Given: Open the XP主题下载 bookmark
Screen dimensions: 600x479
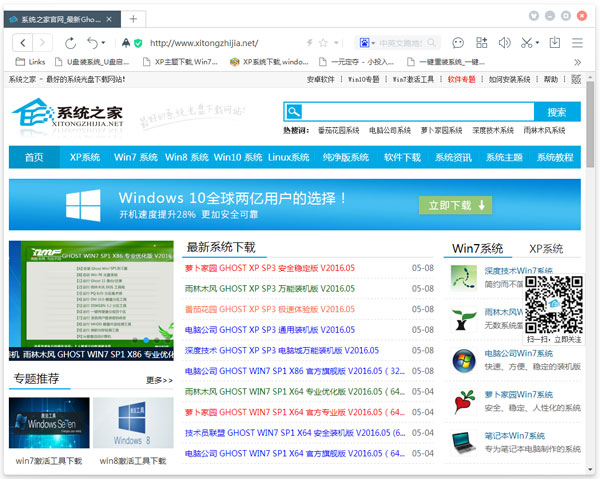Looking at the screenshot, I should point(180,62).
